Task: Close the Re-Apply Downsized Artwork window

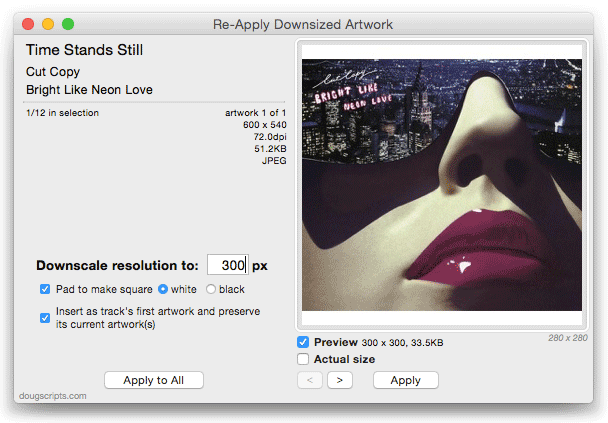Action: click(28, 24)
